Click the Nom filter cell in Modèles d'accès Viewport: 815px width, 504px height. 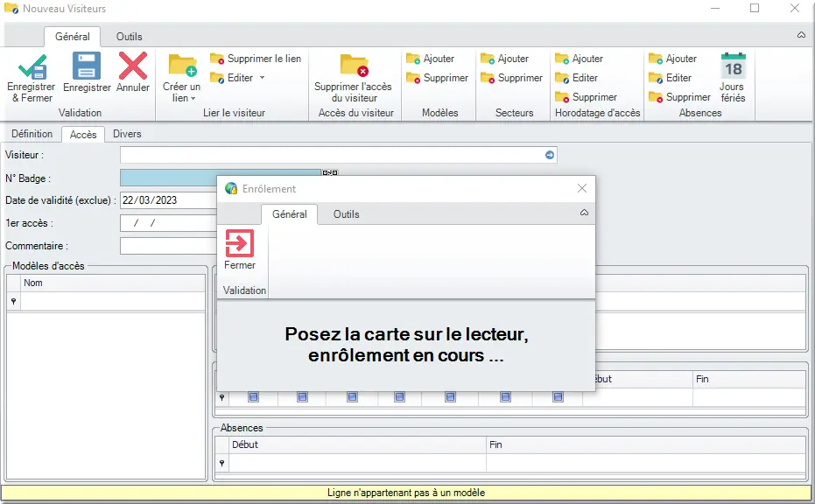[x=112, y=301]
